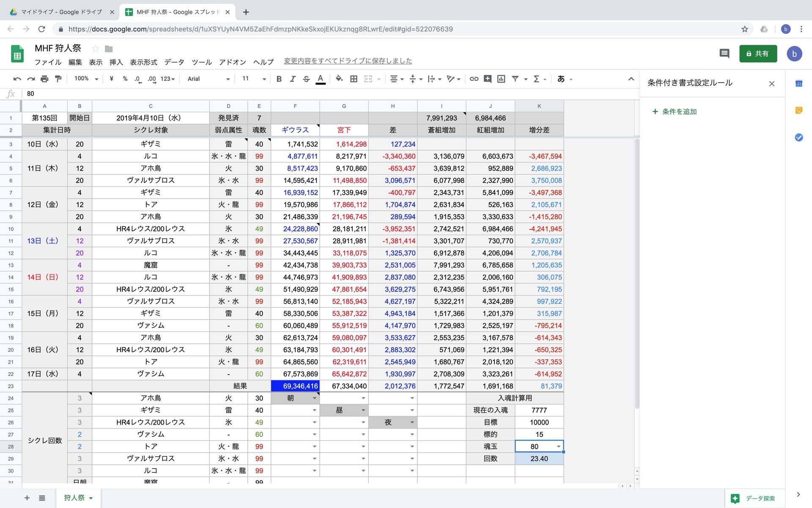This screenshot has width=812, height=508.
Task: Open the font size 11 dropdown
Action: (254, 79)
